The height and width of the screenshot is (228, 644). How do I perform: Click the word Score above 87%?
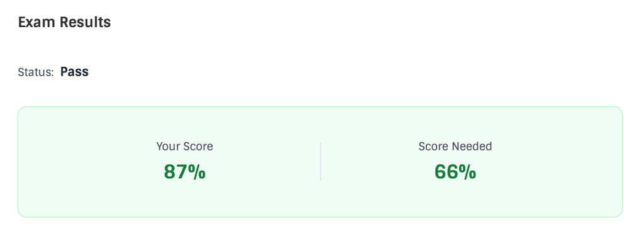[198, 146]
